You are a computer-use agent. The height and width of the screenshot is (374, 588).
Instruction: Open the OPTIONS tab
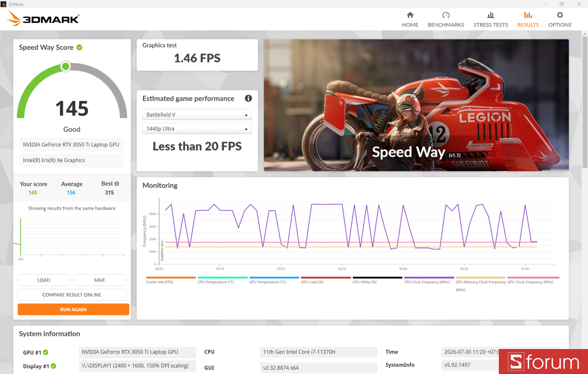560,20
